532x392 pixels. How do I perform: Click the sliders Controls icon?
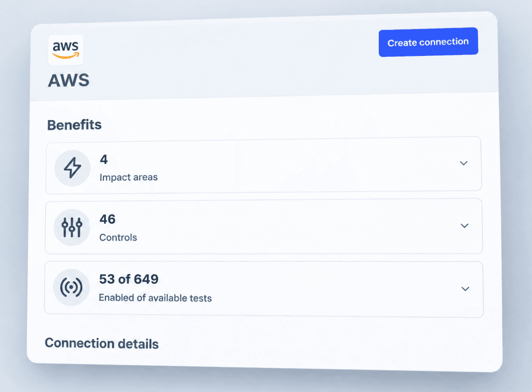point(71,228)
